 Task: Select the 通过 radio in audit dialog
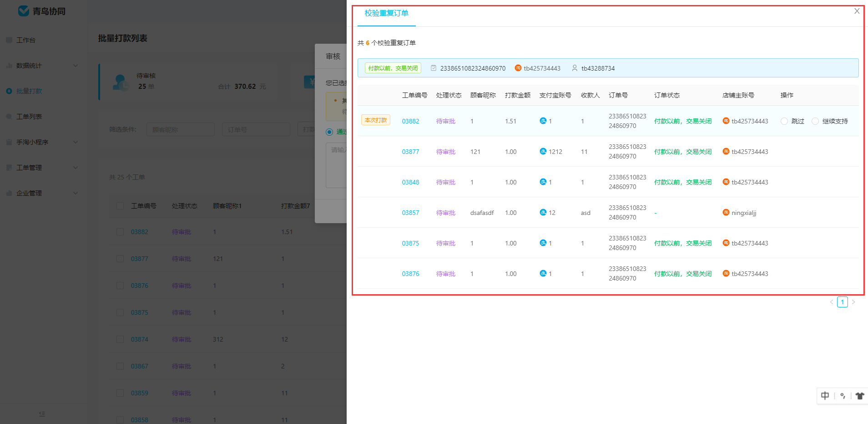coord(329,132)
